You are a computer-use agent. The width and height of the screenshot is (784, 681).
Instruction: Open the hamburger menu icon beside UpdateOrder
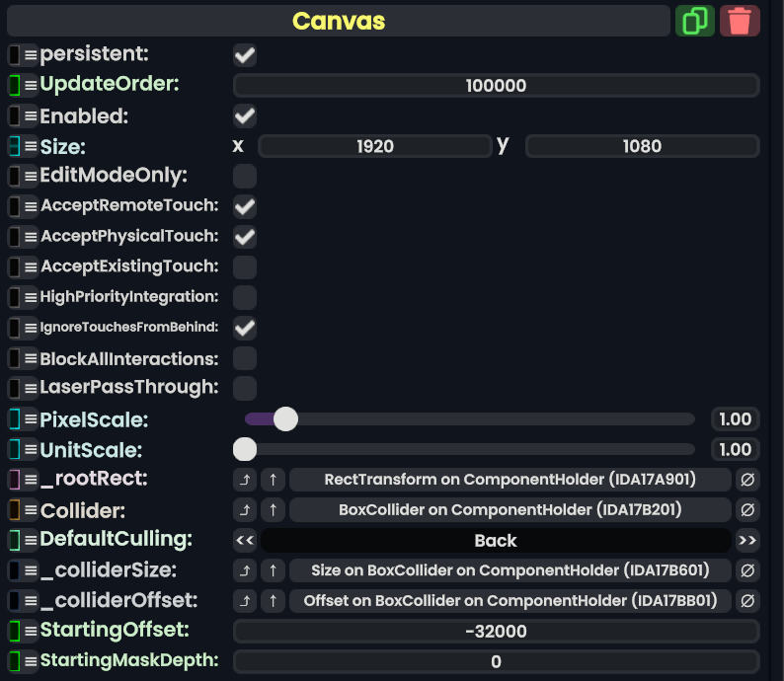pos(31,86)
